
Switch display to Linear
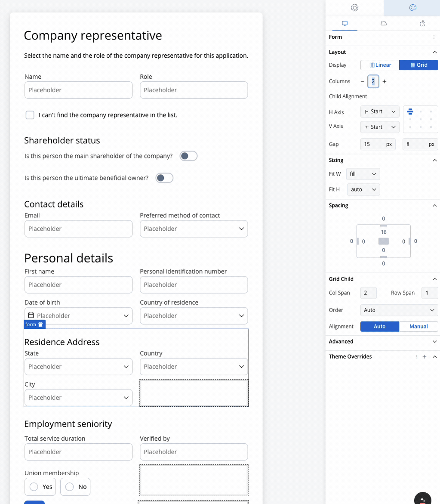coord(380,65)
